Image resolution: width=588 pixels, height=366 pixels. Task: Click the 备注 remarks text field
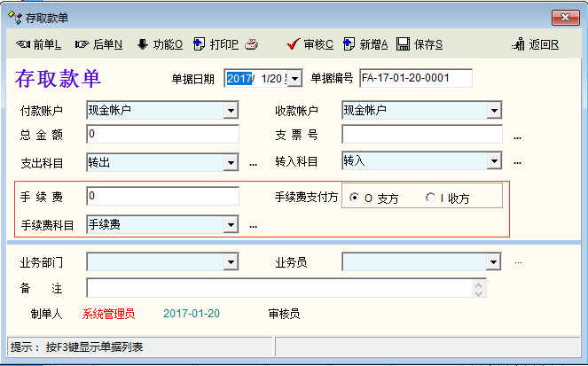coord(279,288)
